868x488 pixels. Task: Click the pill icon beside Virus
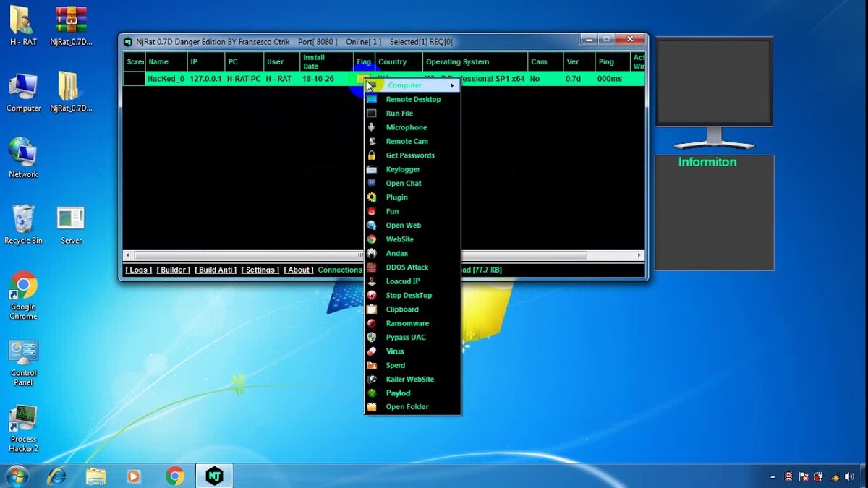pyautogui.click(x=372, y=351)
